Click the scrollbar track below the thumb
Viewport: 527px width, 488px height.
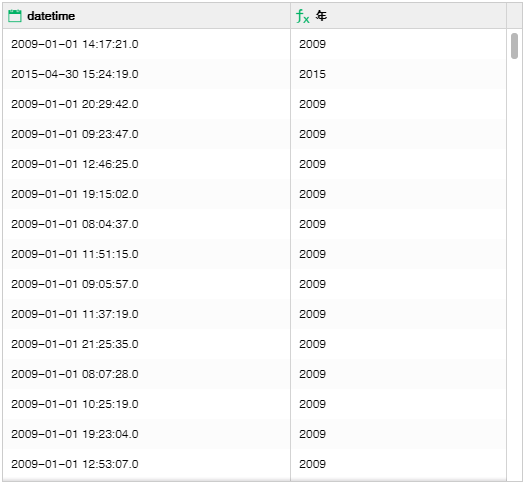pos(514,269)
